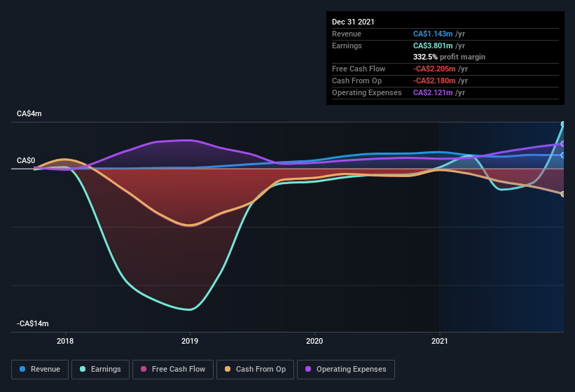Image resolution: width=575 pixels, height=392 pixels.
Task: Click the purple Operating Expenses end data point
Action: click(562, 144)
